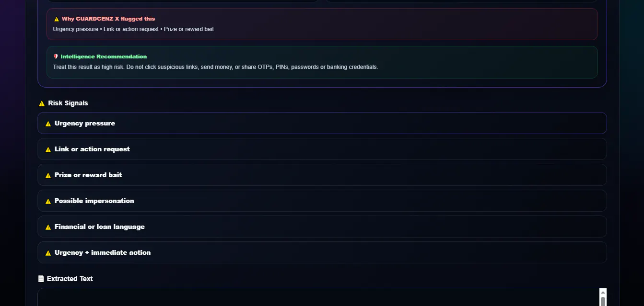Open the Urgency + immediate action card
This screenshot has height=306, width=644.
point(322,252)
